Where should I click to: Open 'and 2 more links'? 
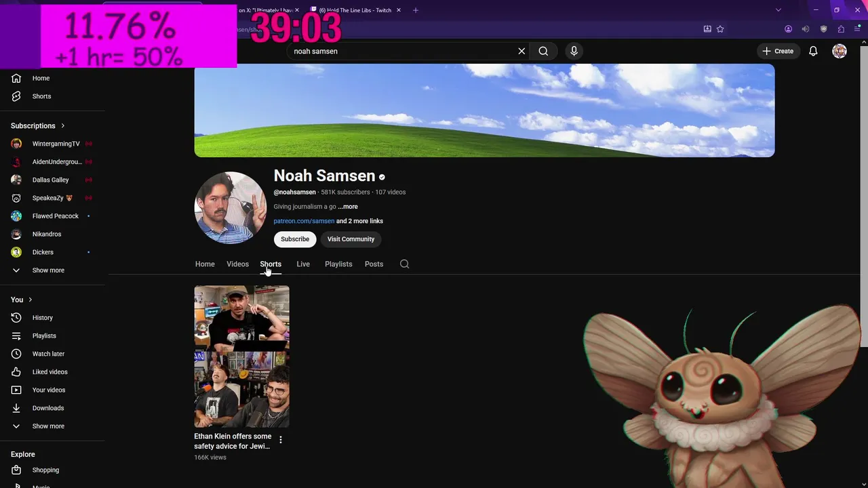click(x=359, y=221)
